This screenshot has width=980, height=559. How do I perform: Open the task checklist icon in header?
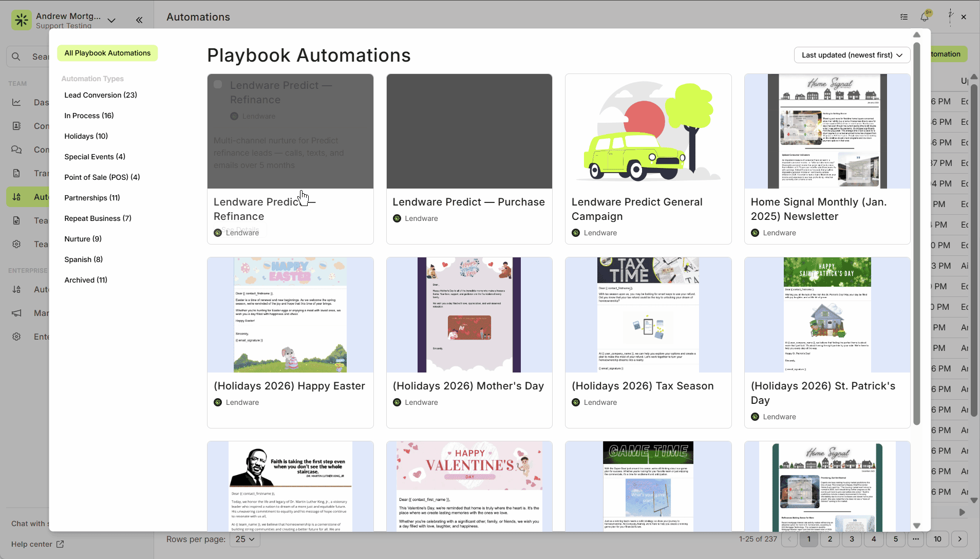click(x=904, y=17)
